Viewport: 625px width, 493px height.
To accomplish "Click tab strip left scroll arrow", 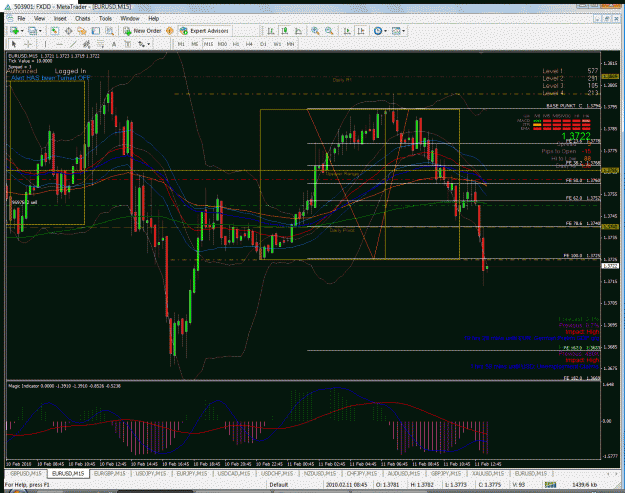I will 609,473.
